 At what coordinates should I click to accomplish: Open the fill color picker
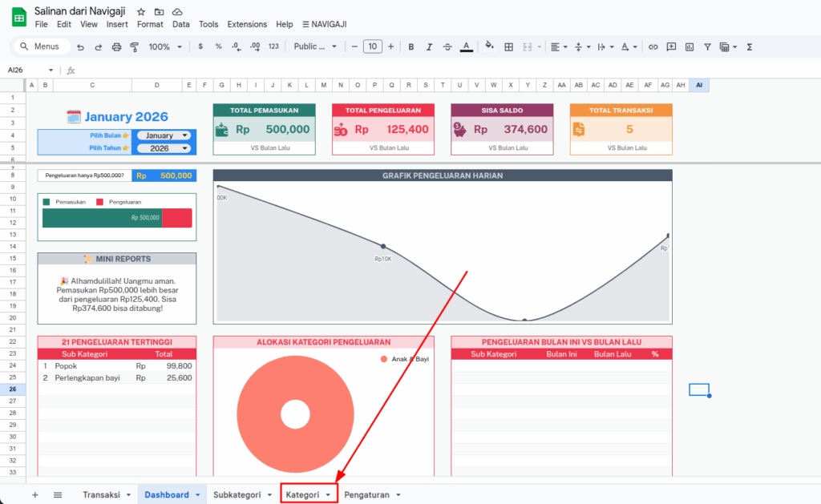(489, 47)
